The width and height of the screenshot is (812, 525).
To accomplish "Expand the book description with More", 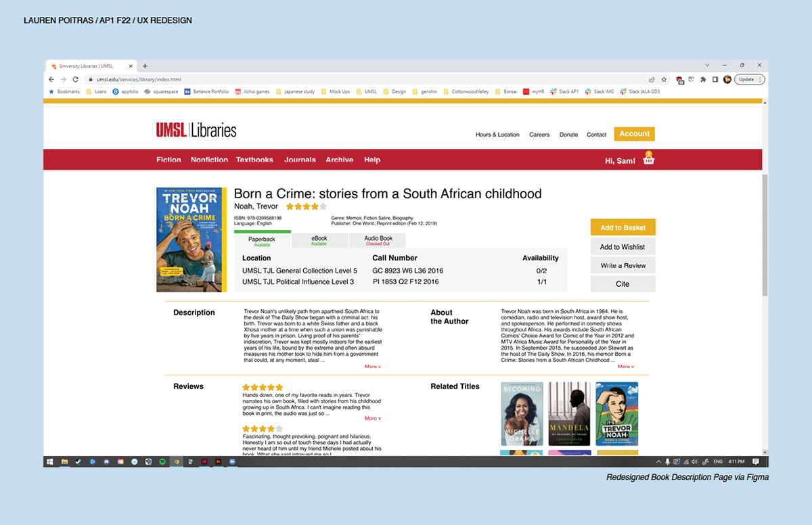I will pyautogui.click(x=373, y=367).
